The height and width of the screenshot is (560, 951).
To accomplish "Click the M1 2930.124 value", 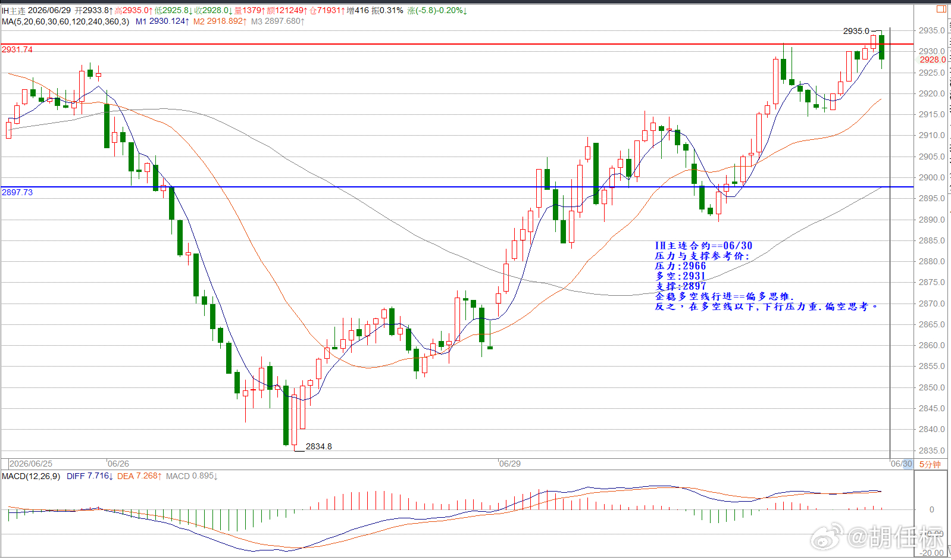I will click(x=162, y=21).
